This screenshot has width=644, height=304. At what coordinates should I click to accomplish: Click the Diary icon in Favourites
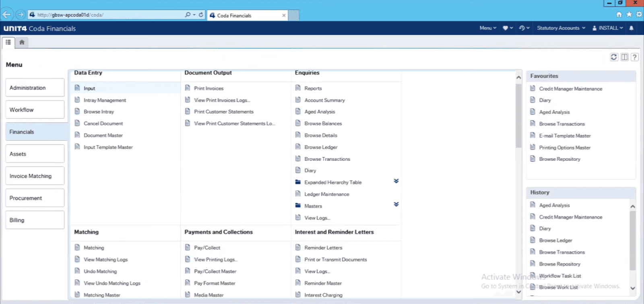(533, 100)
